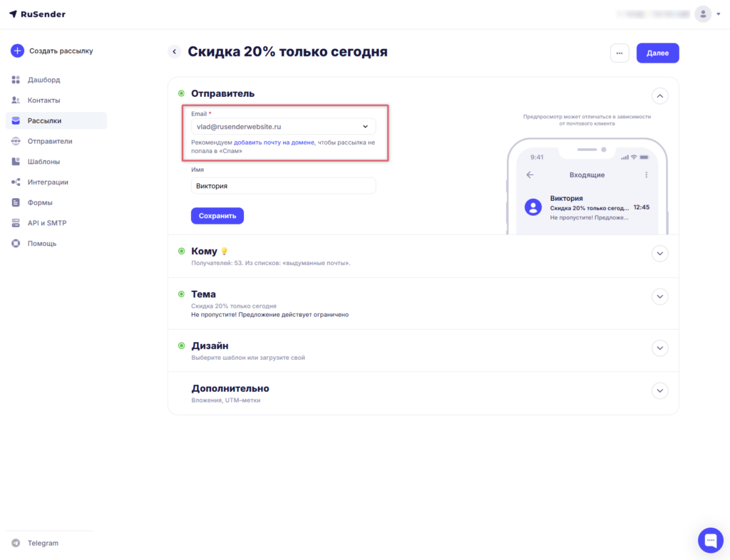This screenshot has width=730, height=560.
Task: Click the three-dot menu in phone preview
Action: coord(646,175)
